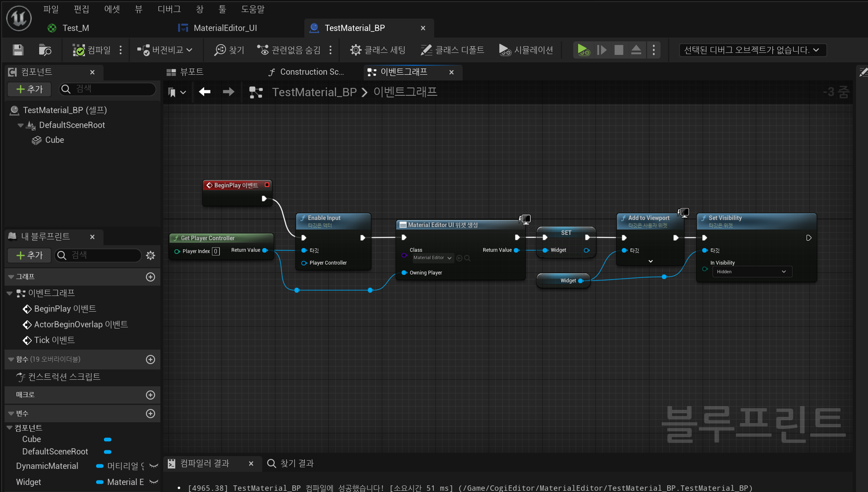Image resolution: width=868 pixels, height=492 pixels.
Task: Open debug object selection dropdown
Action: tap(752, 50)
